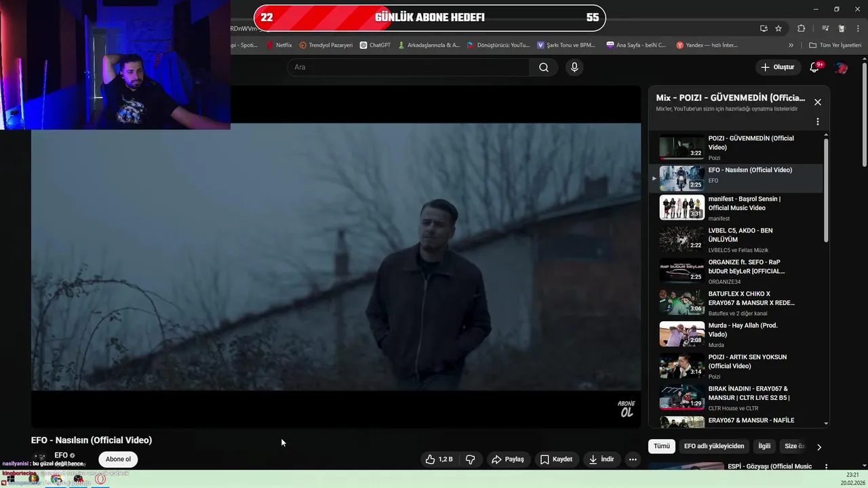Open Opera from the taskbar
The height and width of the screenshot is (488, 868).
100,480
